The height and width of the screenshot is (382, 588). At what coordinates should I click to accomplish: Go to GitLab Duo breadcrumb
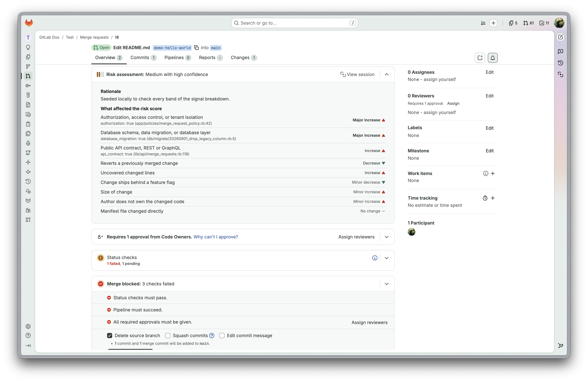(49, 37)
